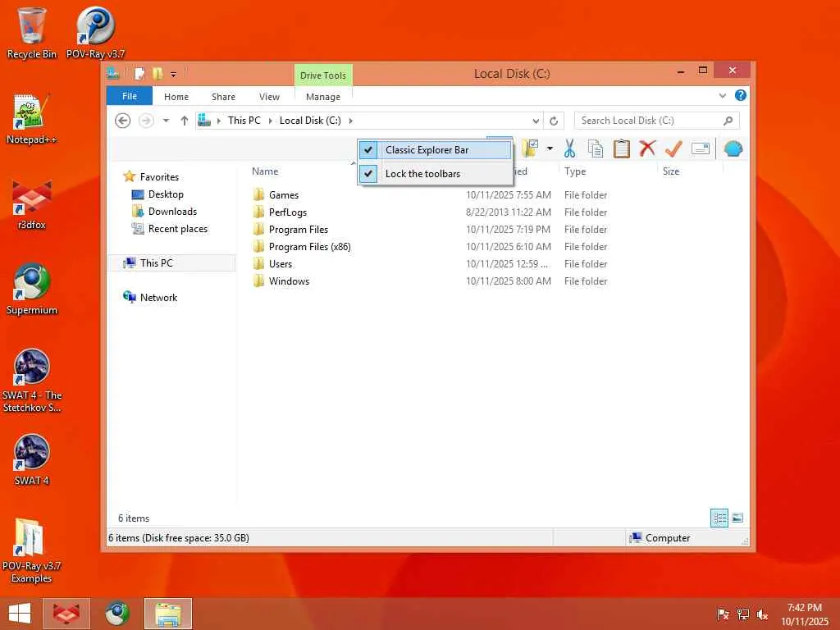Click the Email envelope icon in the toolbar
Viewport: 840px width, 630px height.
tap(701, 148)
